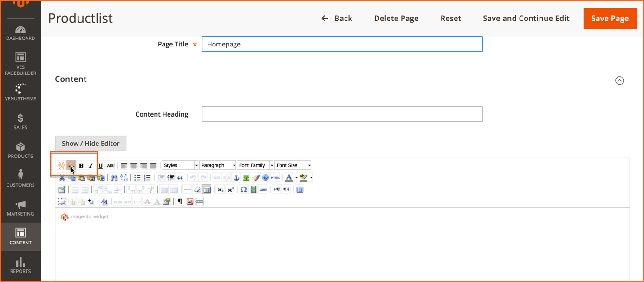Click the Save Page button
Screen dimensions: 644x282
click(x=610, y=18)
